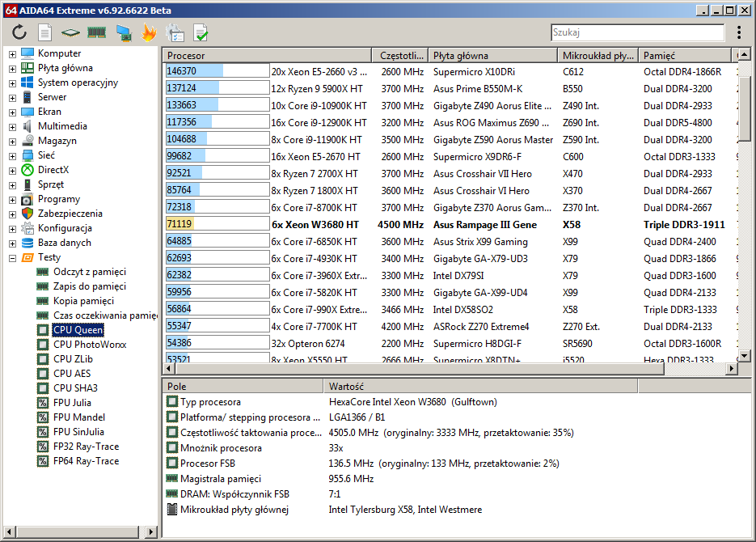Click the monitor and card toolbar icon

tap(124, 33)
